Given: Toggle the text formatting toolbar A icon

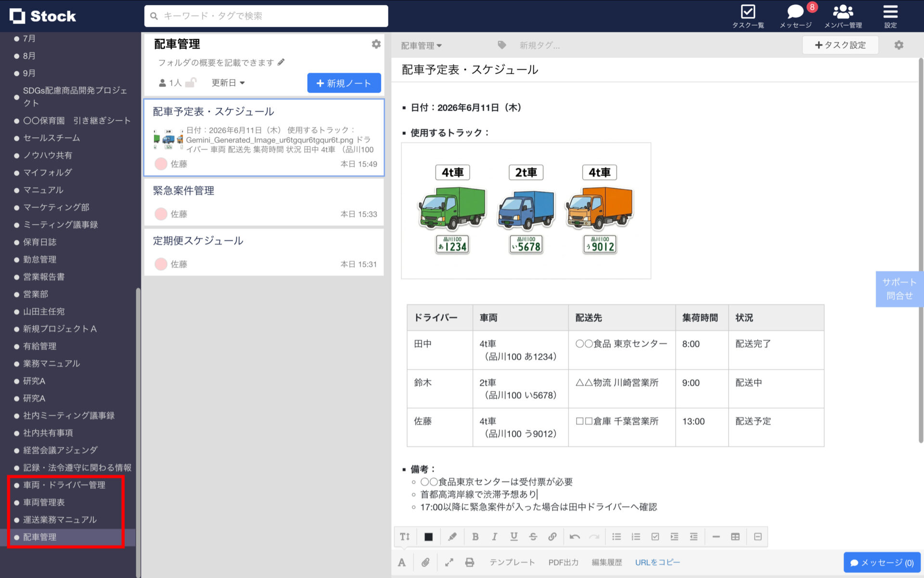Looking at the screenshot, I should (x=402, y=562).
